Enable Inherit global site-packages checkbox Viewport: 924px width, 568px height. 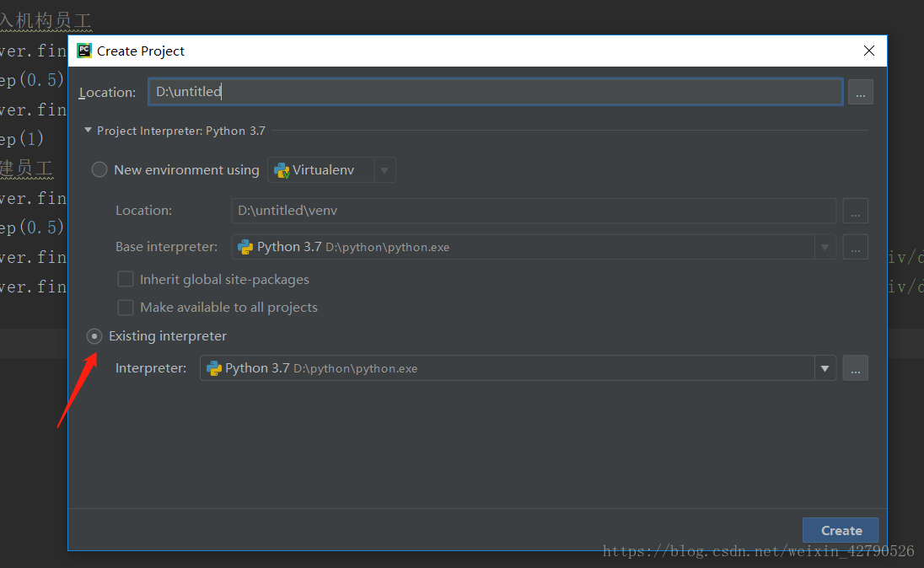pos(126,279)
